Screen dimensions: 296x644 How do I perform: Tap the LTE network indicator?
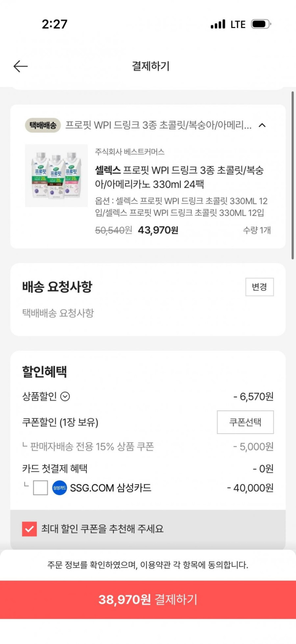coord(238,24)
